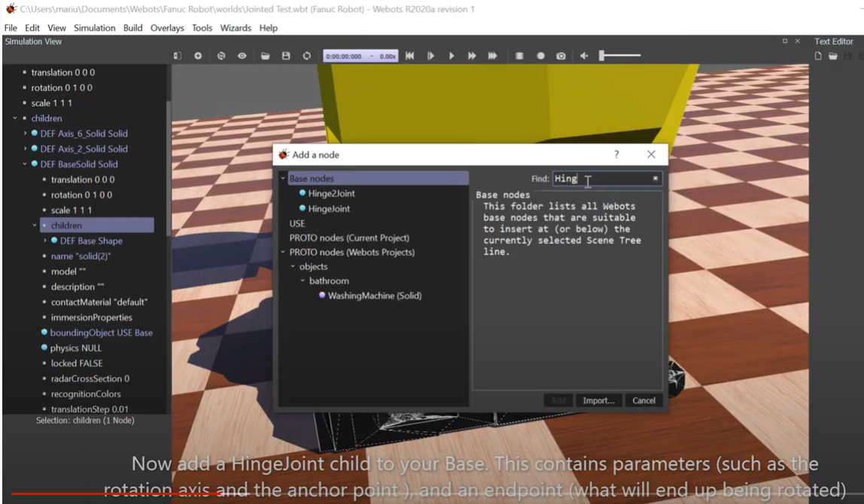Create new file in Text Editor
864x504 pixels.
coord(818,56)
